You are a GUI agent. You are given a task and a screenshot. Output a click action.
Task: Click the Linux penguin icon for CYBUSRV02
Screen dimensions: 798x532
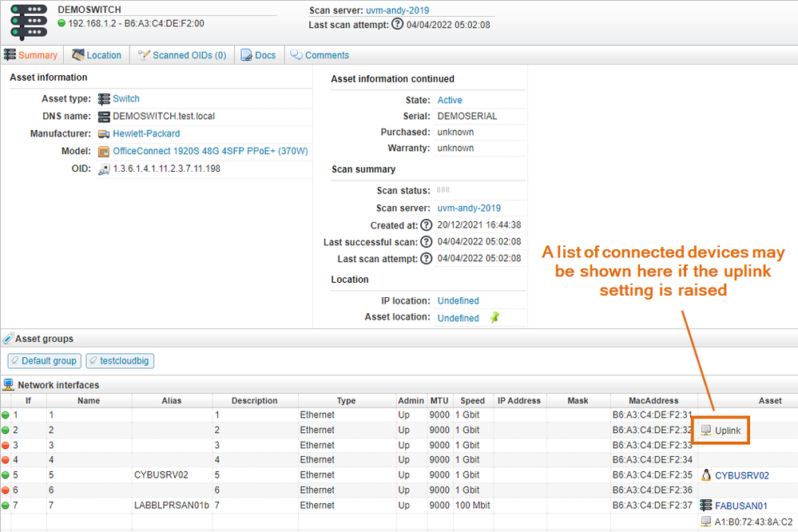pos(706,475)
